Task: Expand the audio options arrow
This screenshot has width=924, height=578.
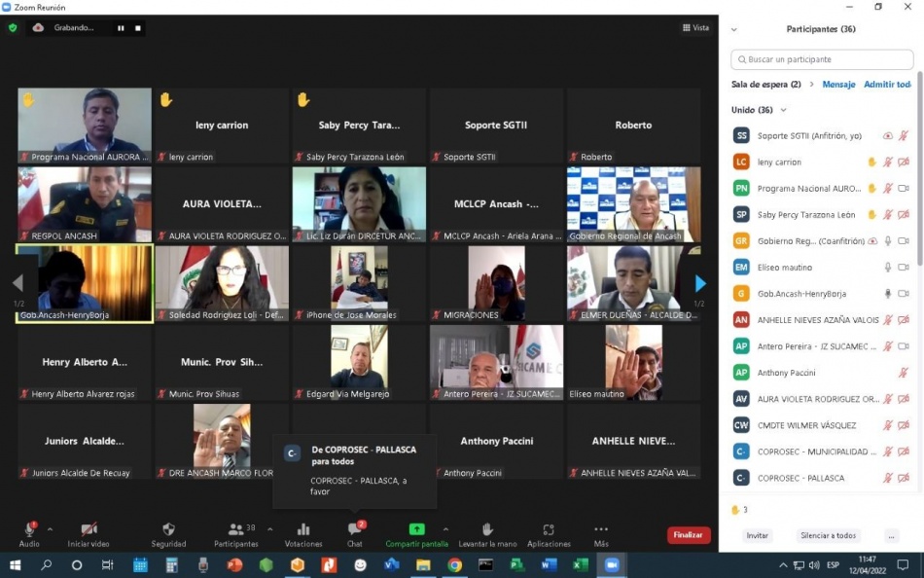Action: tap(51, 529)
